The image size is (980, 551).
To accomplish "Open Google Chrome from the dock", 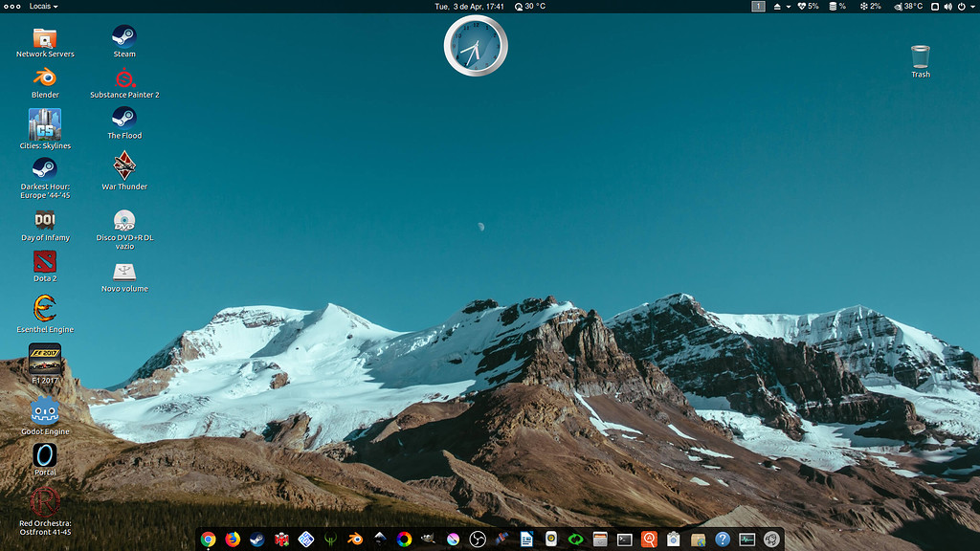I will [208, 540].
